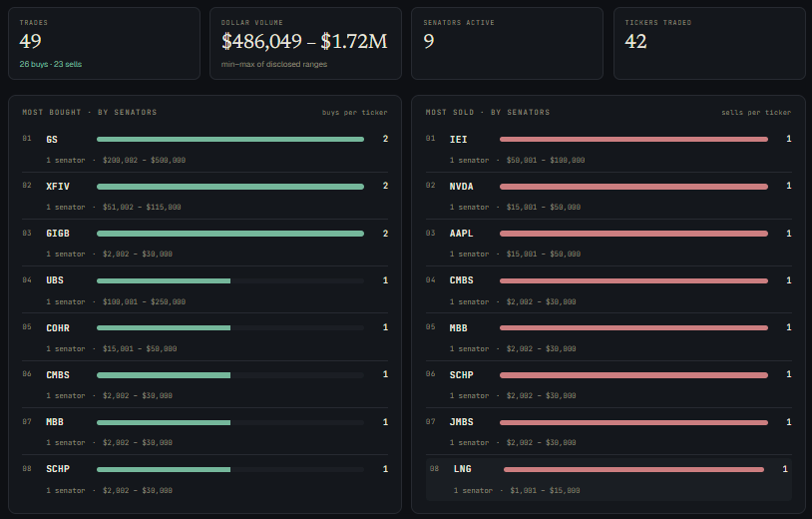Select the LNG ticker row
This screenshot has height=519, width=812.
[x=609, y=479]
